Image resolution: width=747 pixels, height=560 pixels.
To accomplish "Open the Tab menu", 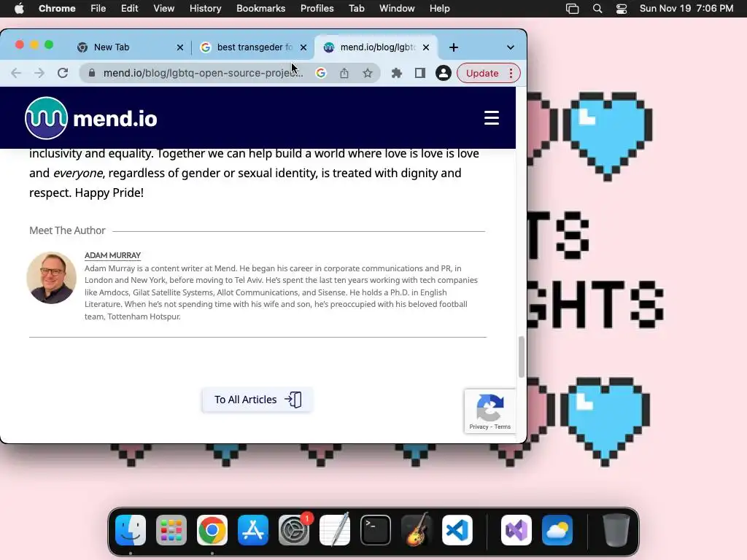I will [356, 9].
